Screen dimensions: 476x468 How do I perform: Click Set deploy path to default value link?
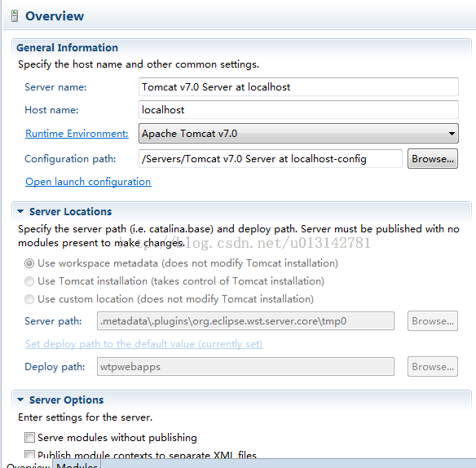144,344
